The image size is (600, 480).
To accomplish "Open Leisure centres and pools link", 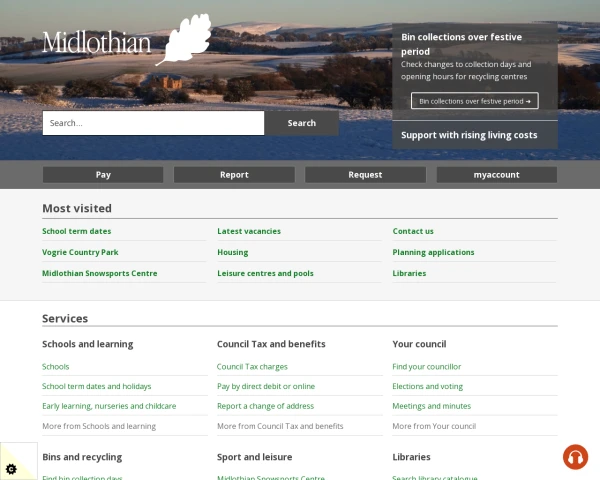I will click(x=265, y=273).
